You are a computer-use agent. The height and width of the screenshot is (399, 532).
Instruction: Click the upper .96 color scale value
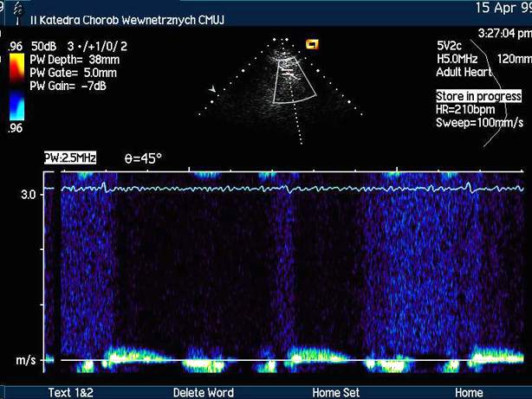click(16, 47)
